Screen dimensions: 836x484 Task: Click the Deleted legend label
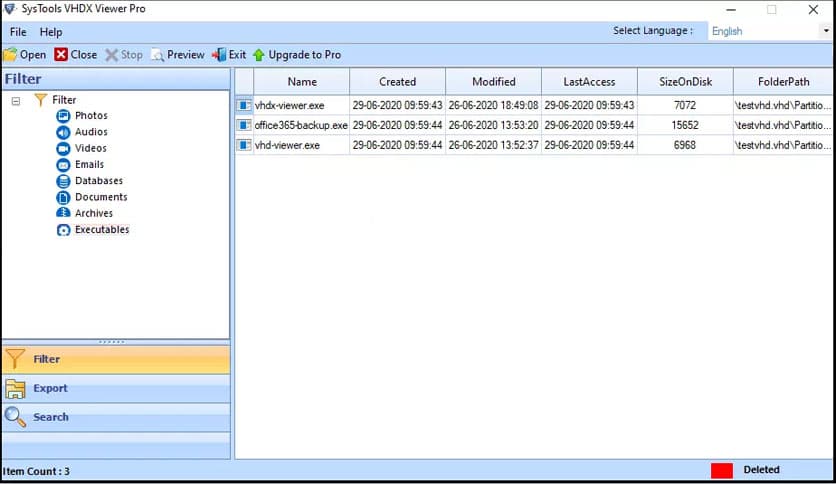click(761, 470)
